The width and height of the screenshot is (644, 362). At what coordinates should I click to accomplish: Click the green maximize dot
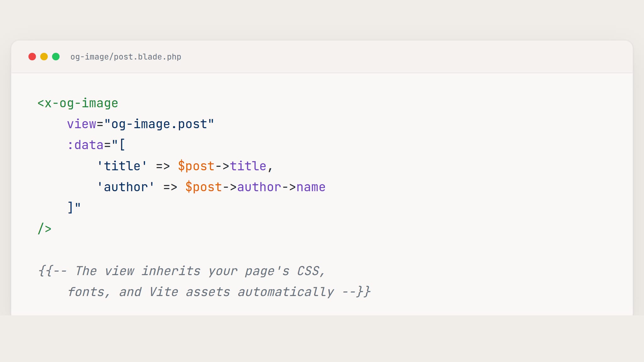point(56,57)
